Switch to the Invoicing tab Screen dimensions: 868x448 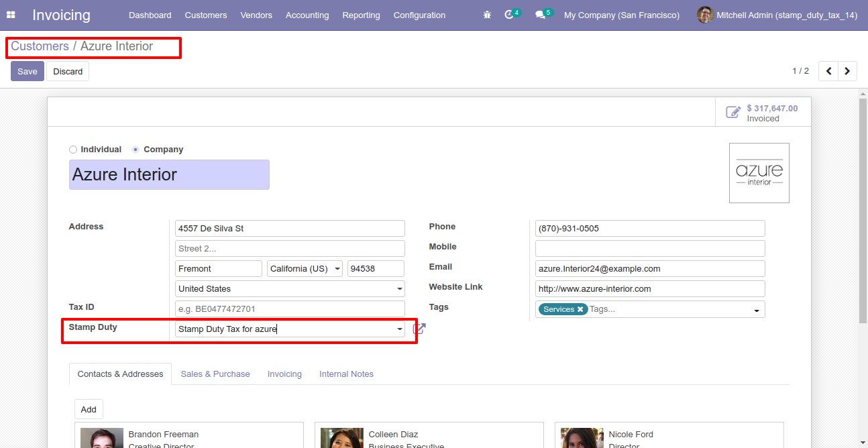pyautogui.click(x=284, y=374)
